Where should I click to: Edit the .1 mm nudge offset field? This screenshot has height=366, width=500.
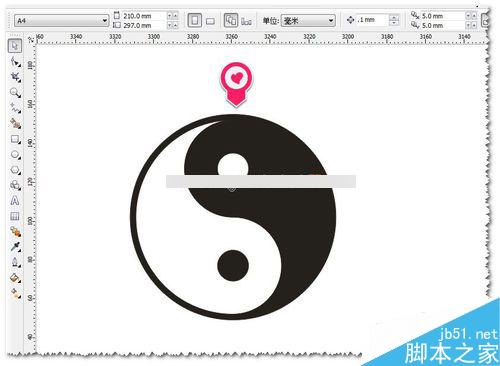(x=372, y=20)
